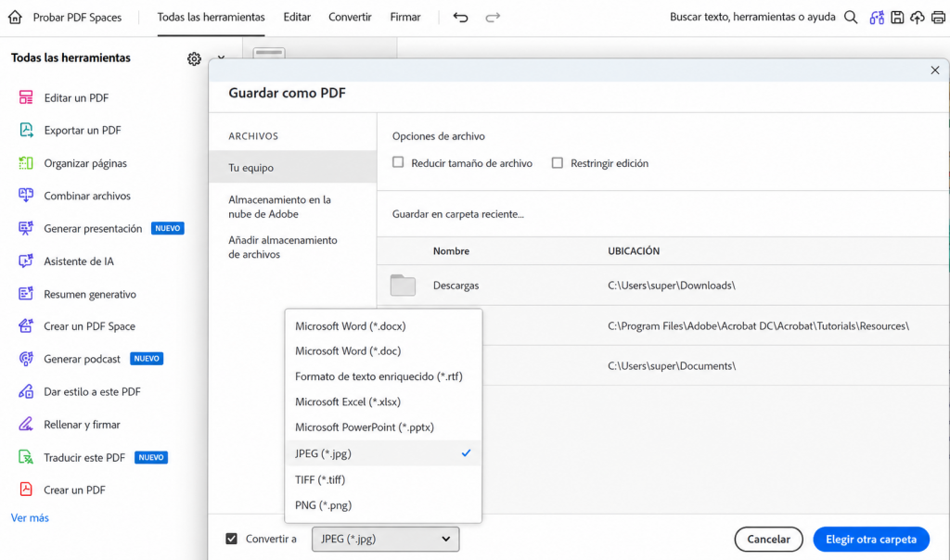Click the Crear un PDF icon
The width and height of the screenshot is (950, 560).
point(25,490)
